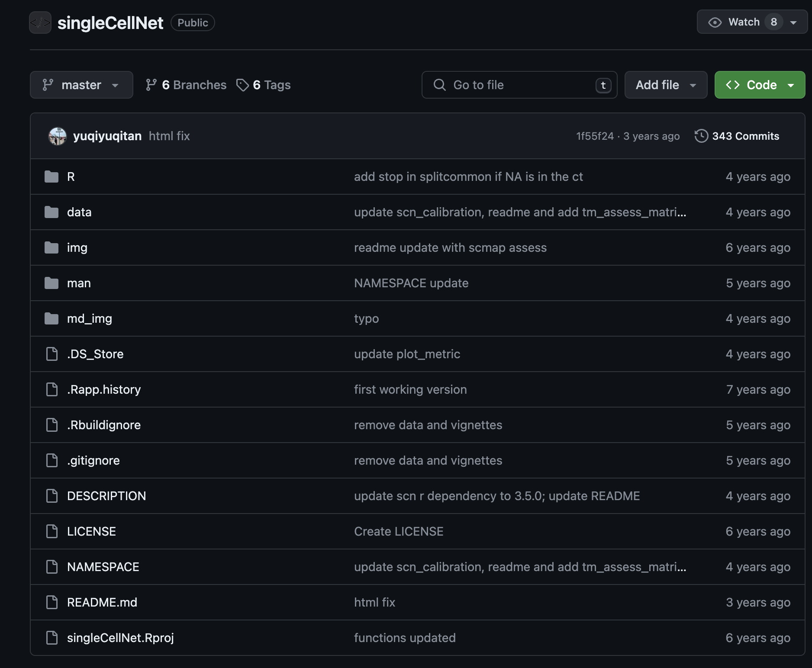The image size is (812, 668).
Task: Open 'html fix' message in header row
Action: (169, 136)
